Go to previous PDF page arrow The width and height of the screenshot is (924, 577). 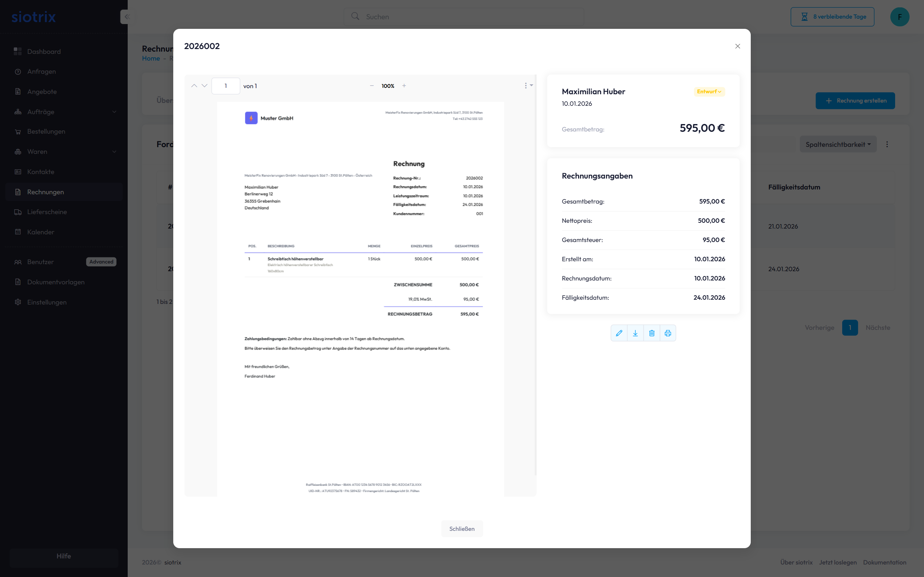pos(194,86)
